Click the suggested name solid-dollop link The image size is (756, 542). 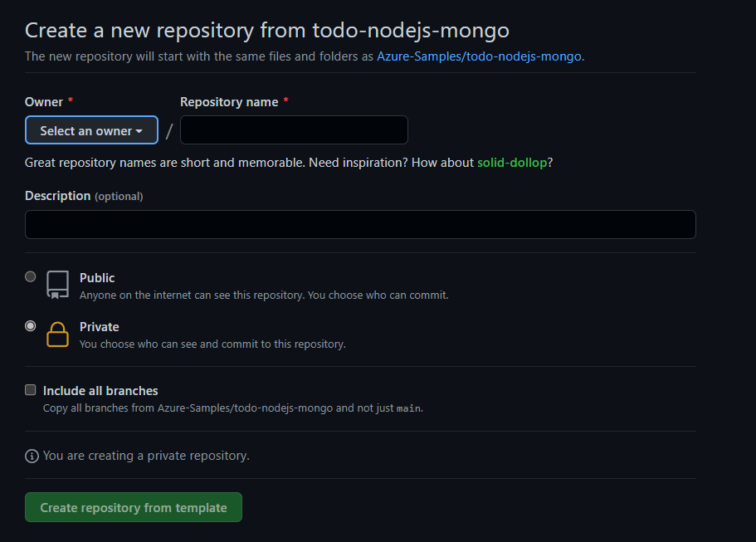512,163
